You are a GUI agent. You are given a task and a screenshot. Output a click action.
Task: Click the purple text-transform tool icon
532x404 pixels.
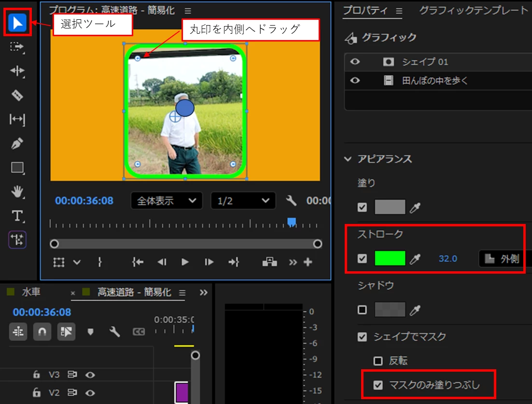pos(17,240)
